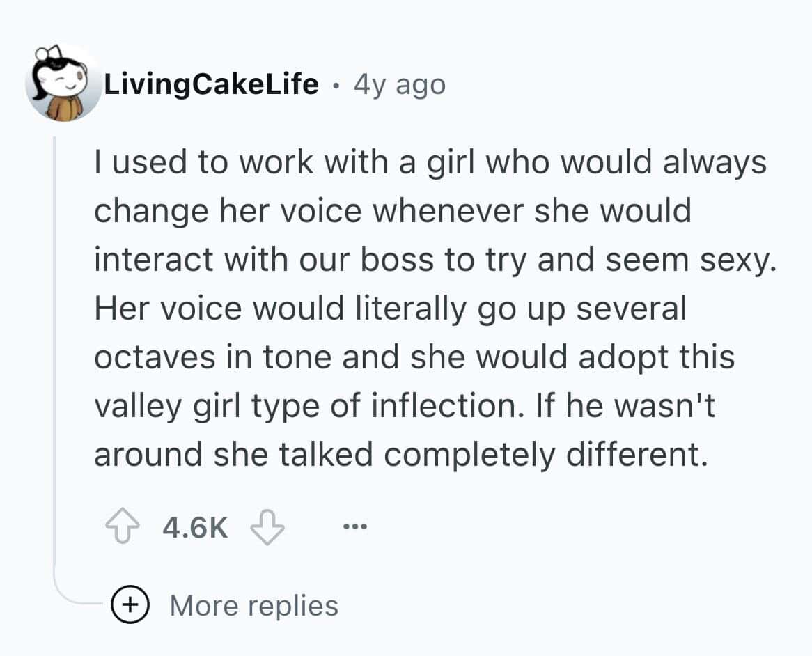Image resolution: width=812 pixels, height=656 pixels.
Task: Open the three-dot comment options menu
Action: 354,527
